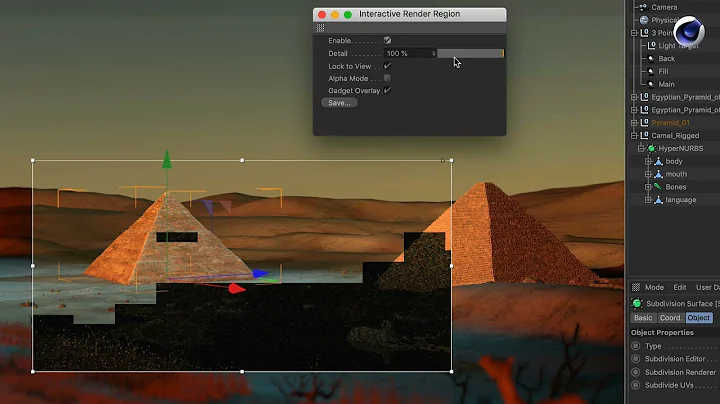Collapse the 3 Point light group
This screenshot has width=720, height=404.
coord(634,33)
